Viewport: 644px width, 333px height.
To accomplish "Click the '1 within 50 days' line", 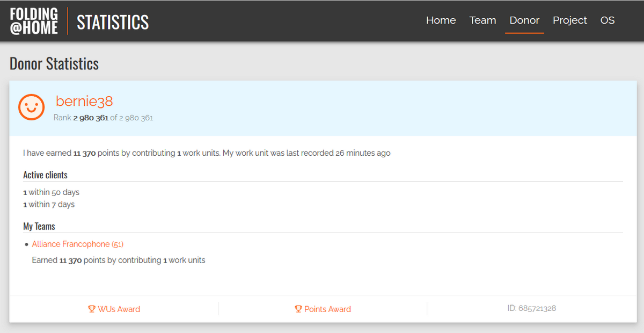I will pos(51,192).
